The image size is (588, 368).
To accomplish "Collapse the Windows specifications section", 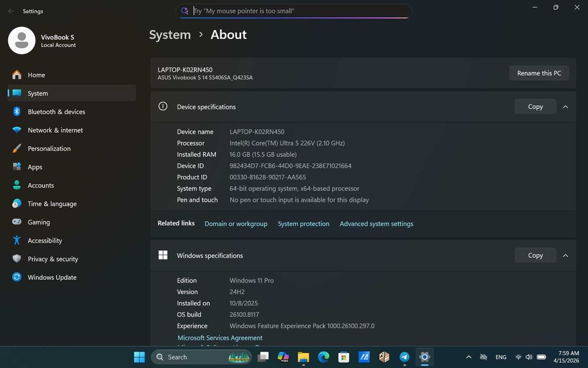I will point(565,256).
